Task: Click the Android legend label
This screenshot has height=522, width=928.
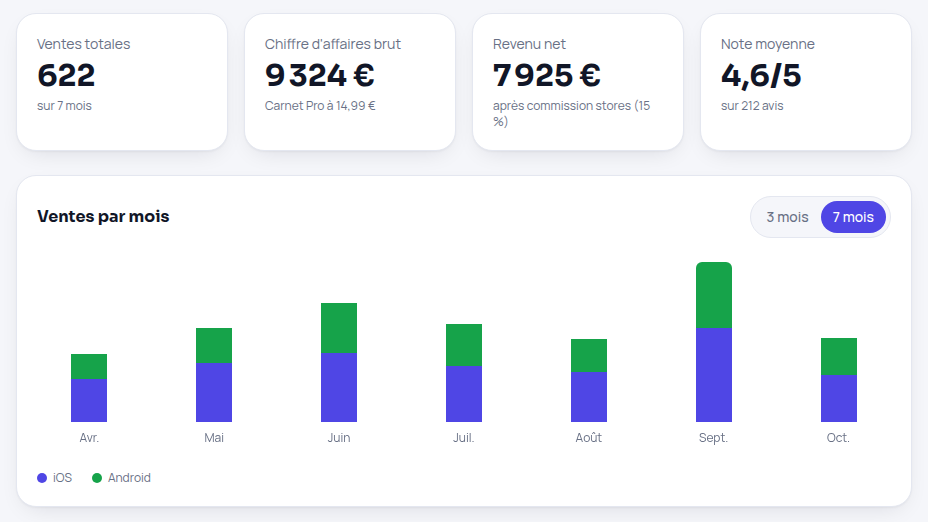Action: 129,478
